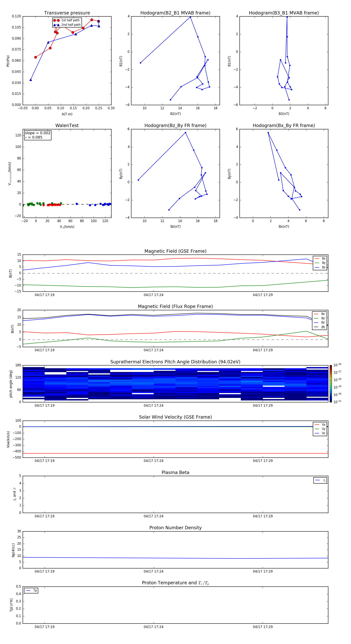The height and width of the screenshot is (644, 351).
Task: Click the blue line in Proton Number Density
Action: point(175,558)
